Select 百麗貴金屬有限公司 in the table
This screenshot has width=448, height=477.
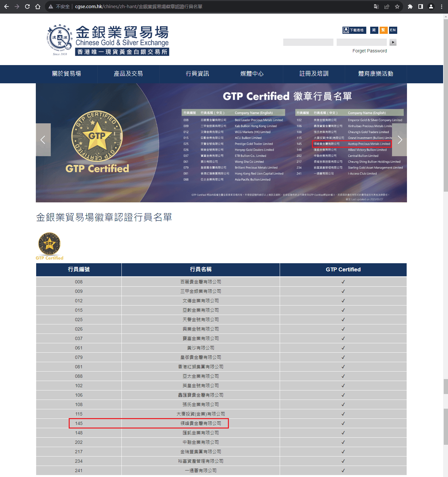201,282
